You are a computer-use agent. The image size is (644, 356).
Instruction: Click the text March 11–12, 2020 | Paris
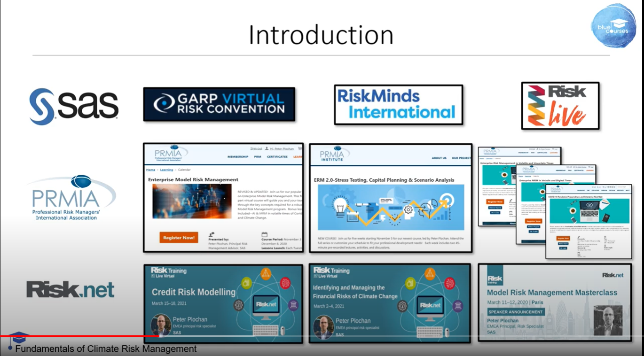[515, 302]
